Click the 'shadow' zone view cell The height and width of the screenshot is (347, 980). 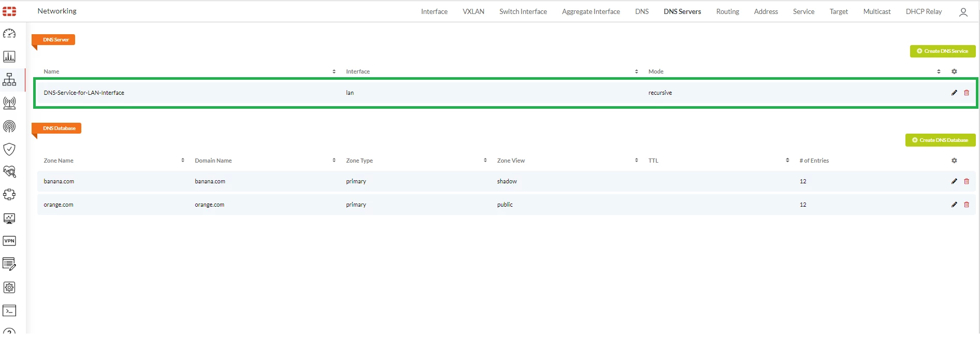pyautogui.click(x=507, y=181)
